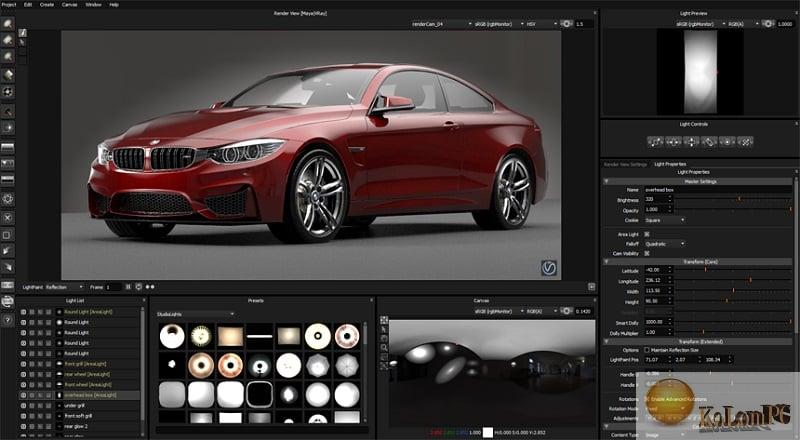Open the StudioLights presets category dropdown
Viewport: 800px width, 440px height.
195,314
